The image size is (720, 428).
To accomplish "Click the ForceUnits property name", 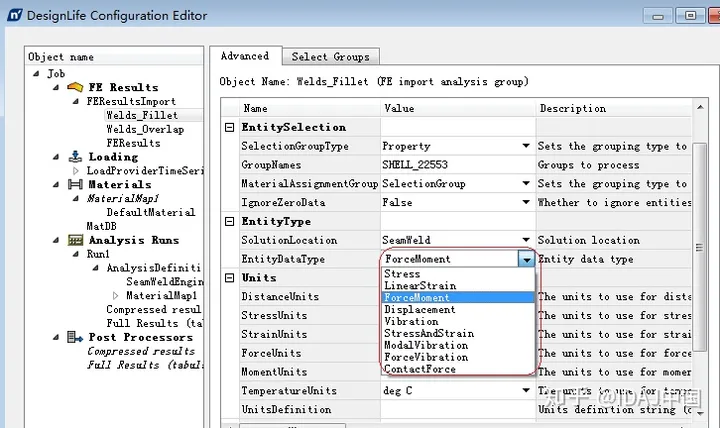I will point(271,353).
